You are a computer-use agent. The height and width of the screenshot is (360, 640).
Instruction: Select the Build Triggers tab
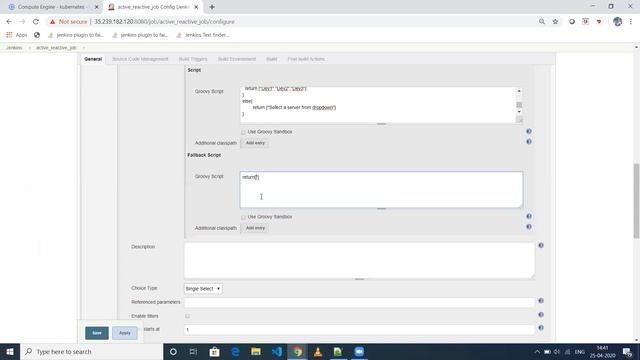[x=193, y=59]
